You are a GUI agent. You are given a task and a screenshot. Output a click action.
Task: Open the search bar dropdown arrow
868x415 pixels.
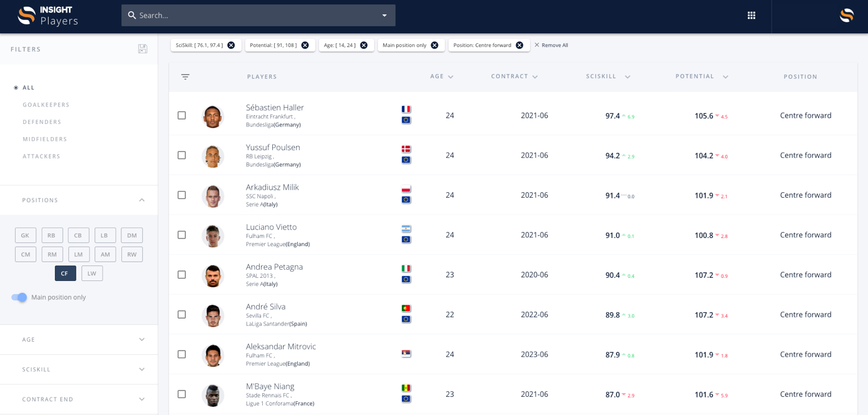point(384,15)
